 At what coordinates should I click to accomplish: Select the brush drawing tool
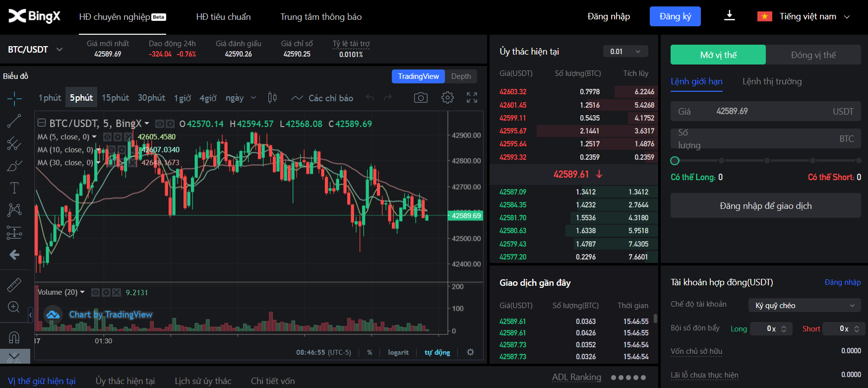(x=14, y=166)
